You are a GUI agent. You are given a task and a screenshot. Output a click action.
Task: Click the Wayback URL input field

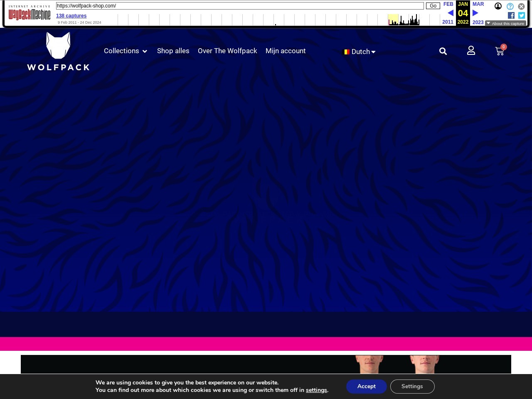[240, 6]
